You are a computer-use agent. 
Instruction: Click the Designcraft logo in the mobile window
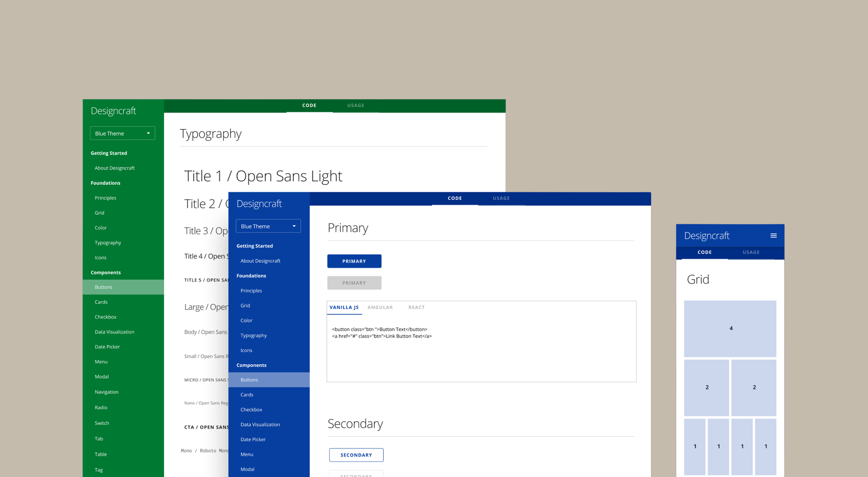coord(707,236)
